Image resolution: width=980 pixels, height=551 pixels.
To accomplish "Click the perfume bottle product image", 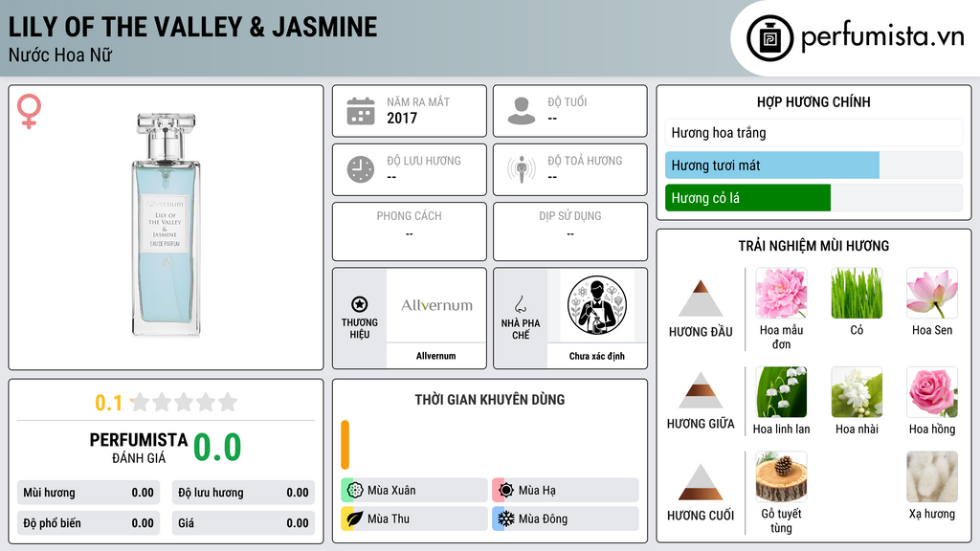I will 166,225.
